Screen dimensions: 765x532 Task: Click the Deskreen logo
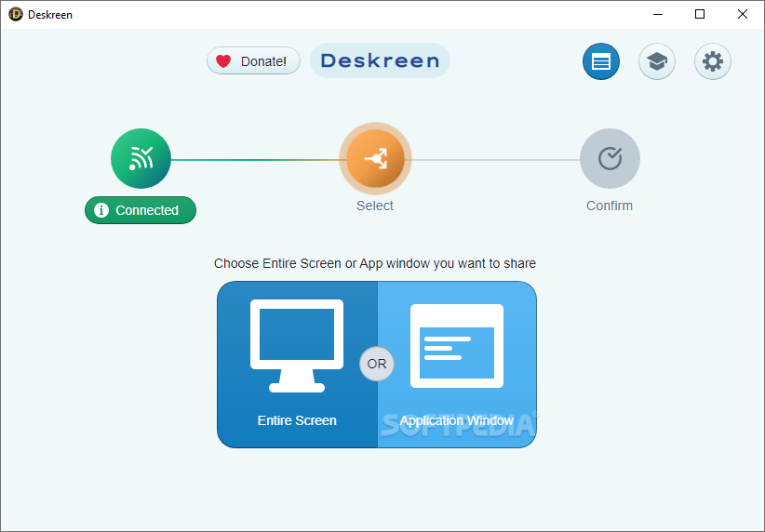coord(380,60)
